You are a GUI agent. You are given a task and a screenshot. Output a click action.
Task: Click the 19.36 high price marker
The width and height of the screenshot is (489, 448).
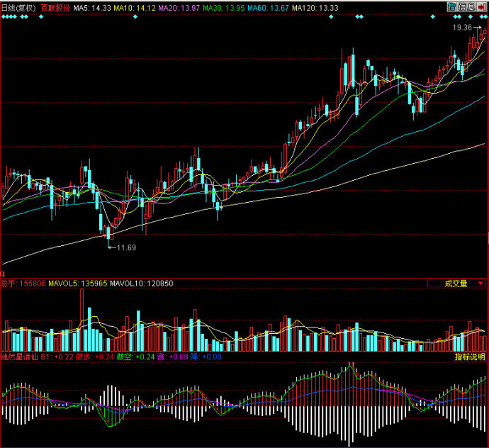pos(462,28)
